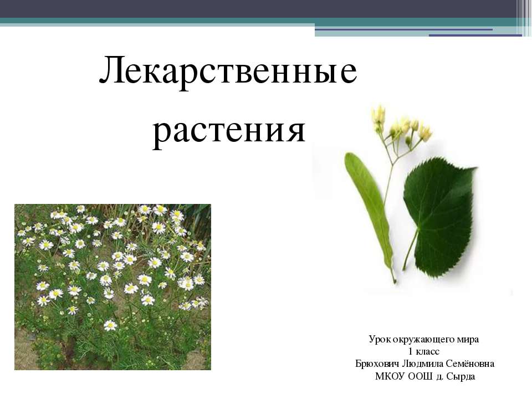Viewport: 532px width, 399px height.
Task: Select the chamomile flowers photo
Action: pos(112,287)
